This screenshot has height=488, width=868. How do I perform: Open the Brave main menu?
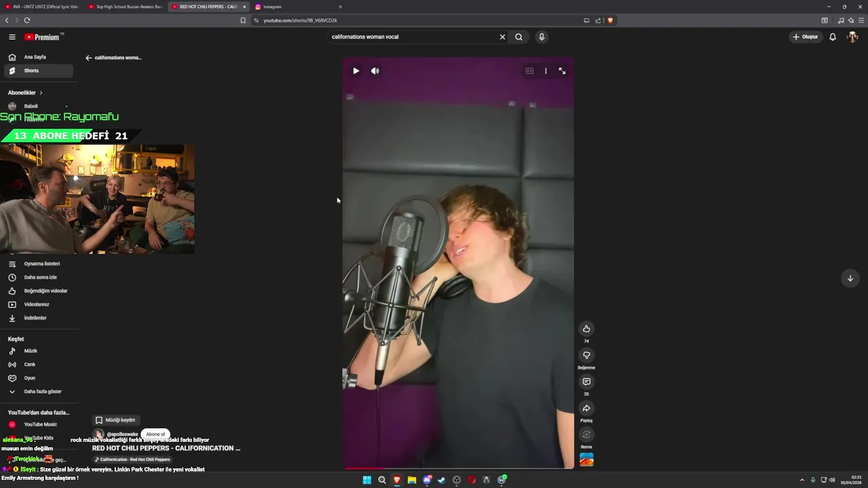[x=861, y=20]
